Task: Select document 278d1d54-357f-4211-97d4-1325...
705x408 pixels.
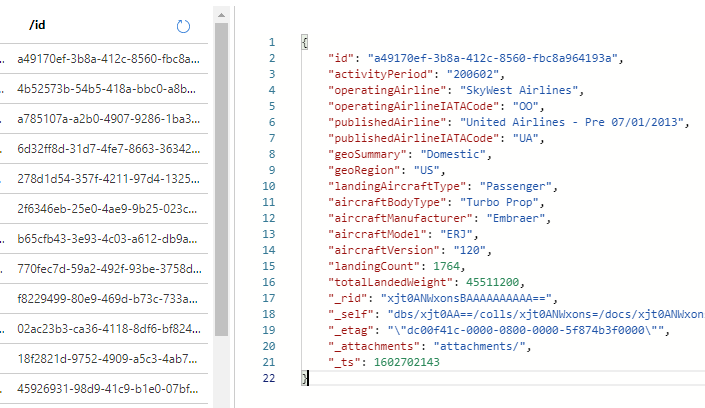Action: click(108, 179)
